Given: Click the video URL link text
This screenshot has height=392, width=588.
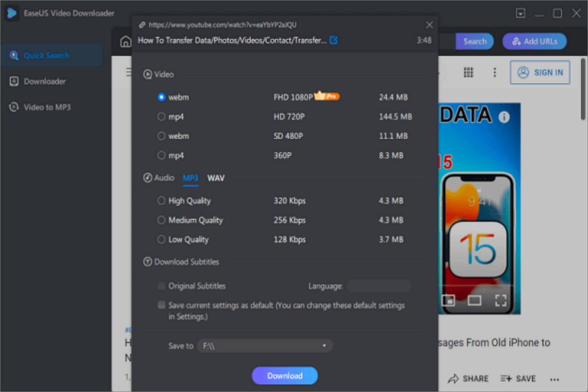Looking at the screenshot, I should point(222,24).
